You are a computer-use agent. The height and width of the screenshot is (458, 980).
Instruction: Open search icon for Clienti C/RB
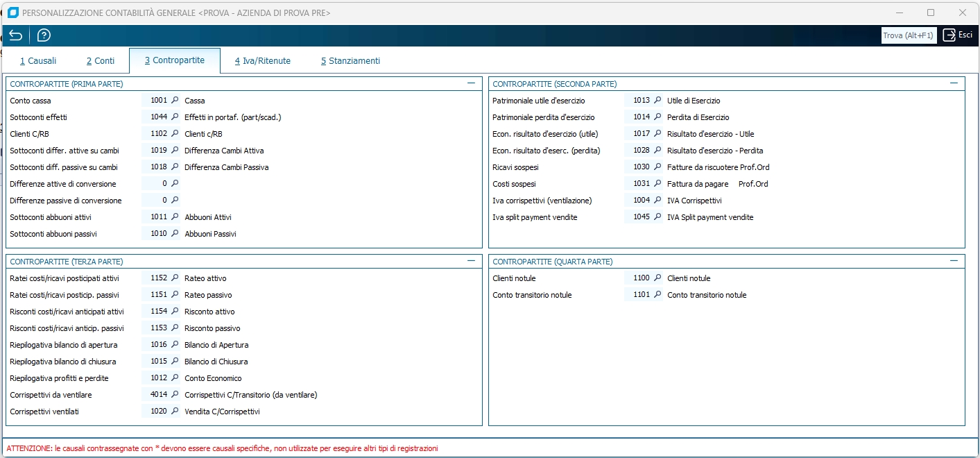tap(175, 134)
